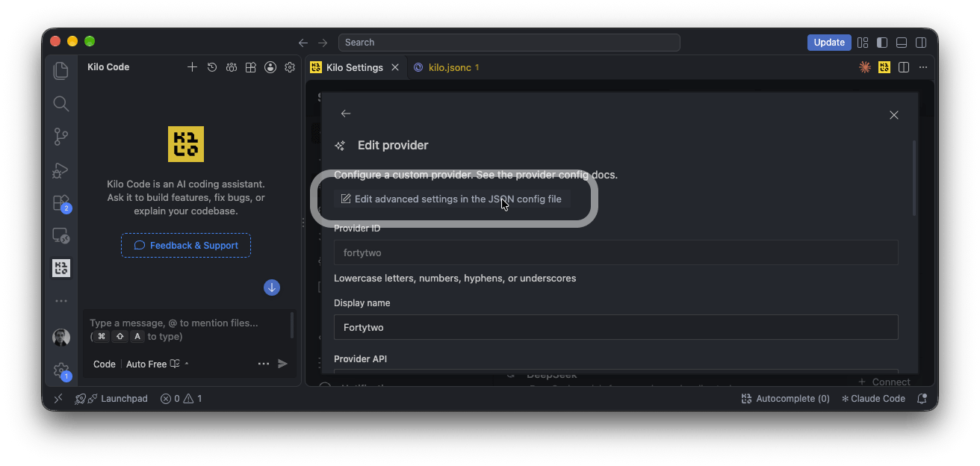The width and height of the screenshot is (980, 466).
Task: Toggle the secondary side bar
Action: (x=922, y=43)
